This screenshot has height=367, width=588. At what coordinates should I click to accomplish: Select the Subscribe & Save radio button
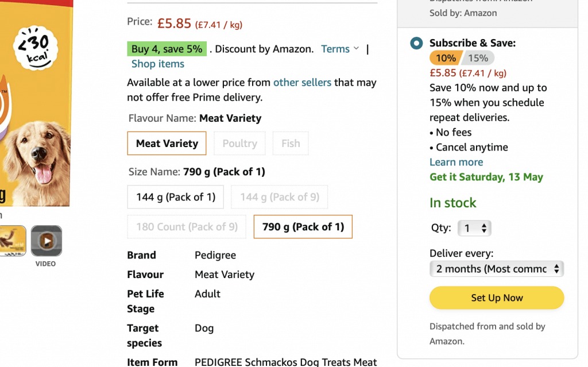coord(415,43)
